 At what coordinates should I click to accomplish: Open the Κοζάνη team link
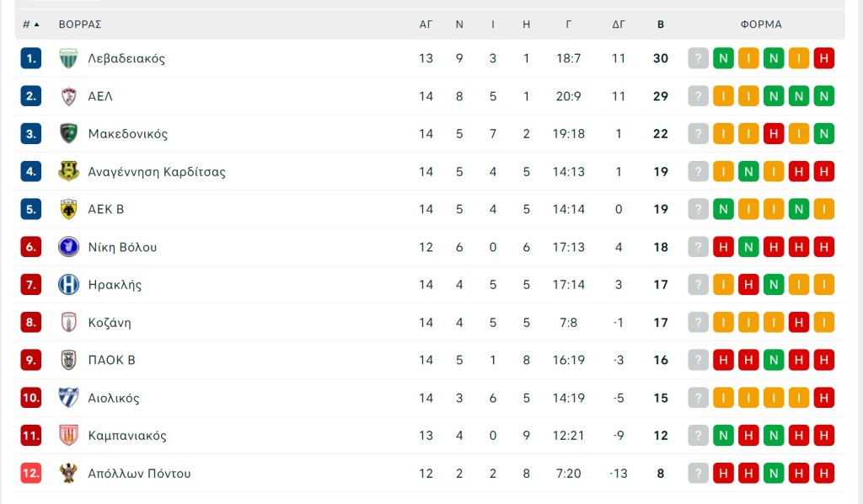coord(110,322)
